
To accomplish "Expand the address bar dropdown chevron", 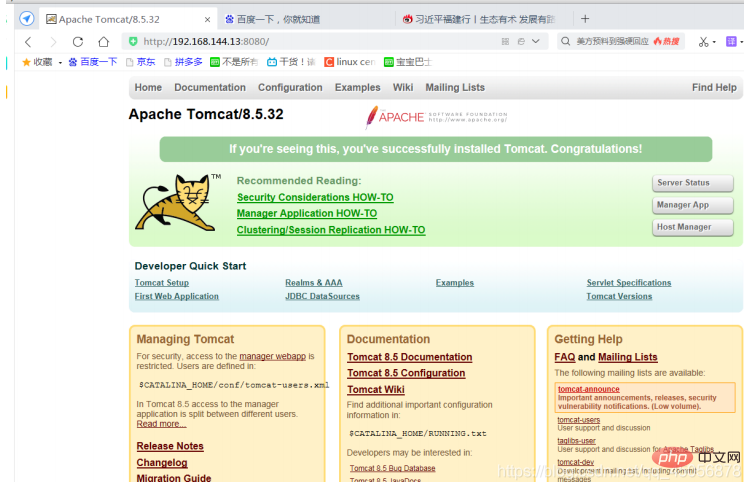I will (536, 41).
